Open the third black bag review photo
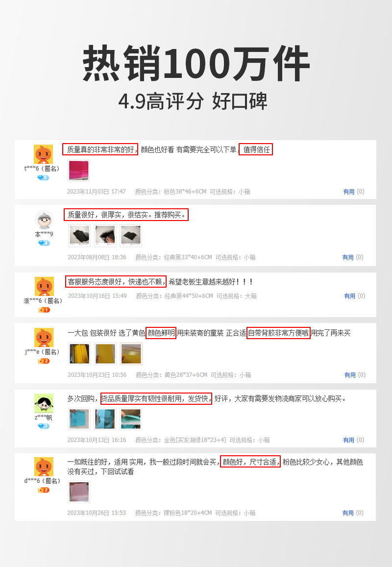 coord(131,236)
